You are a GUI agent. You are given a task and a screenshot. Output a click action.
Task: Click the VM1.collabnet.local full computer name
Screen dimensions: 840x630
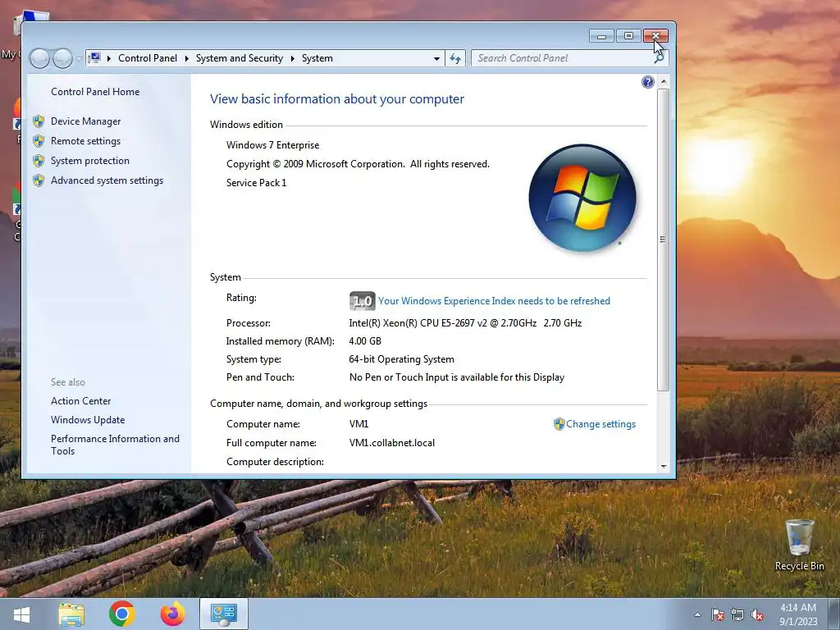pos(391,443)
